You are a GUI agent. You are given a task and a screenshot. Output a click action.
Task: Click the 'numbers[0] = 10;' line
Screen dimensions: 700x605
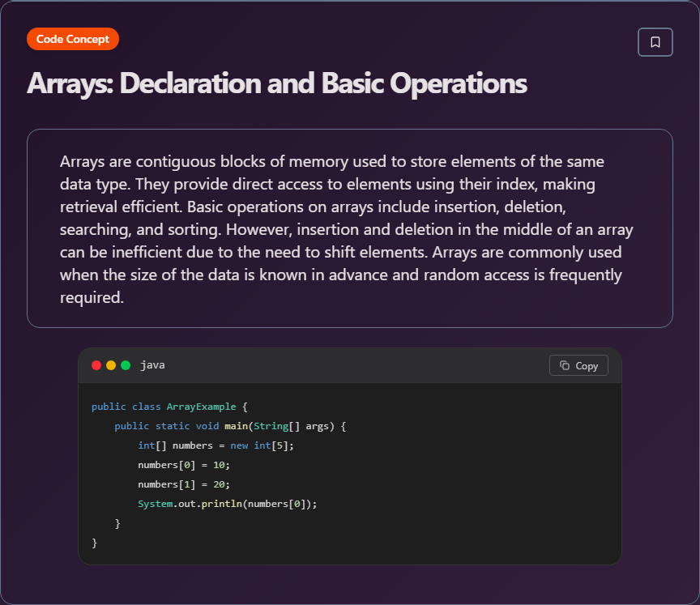(x=184, y=465)
